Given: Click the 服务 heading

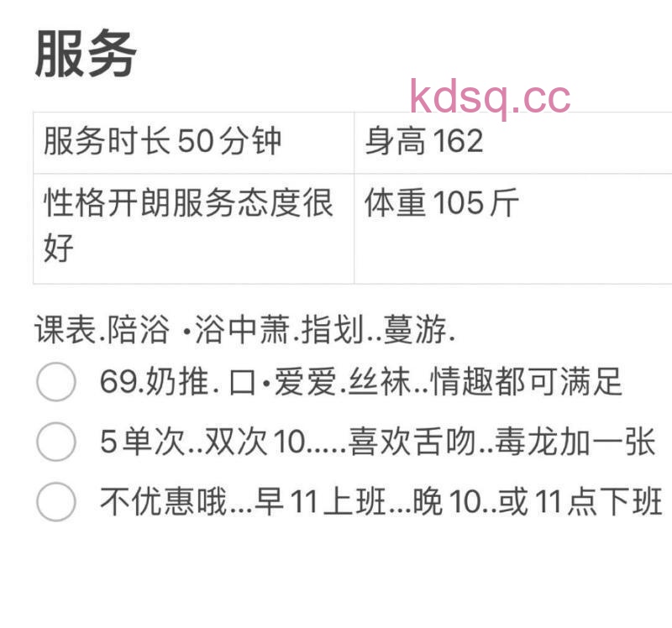Looking at the screenshot, I should coord(86,54).
